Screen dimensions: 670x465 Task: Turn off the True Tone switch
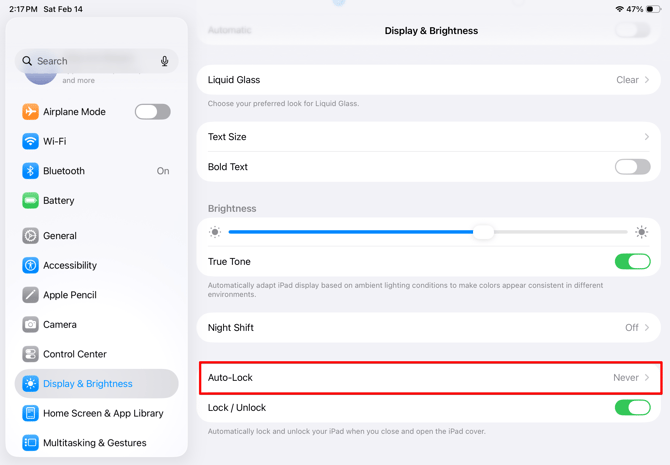pos(632,262)
